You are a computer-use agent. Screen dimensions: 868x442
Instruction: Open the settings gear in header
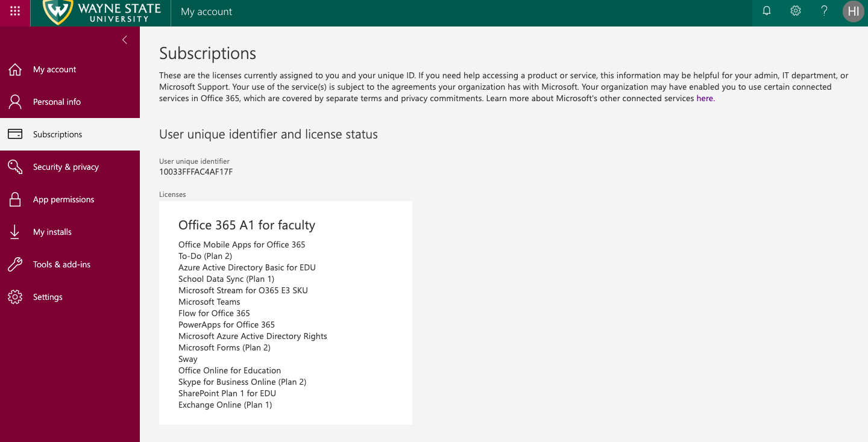click(796, 11)
